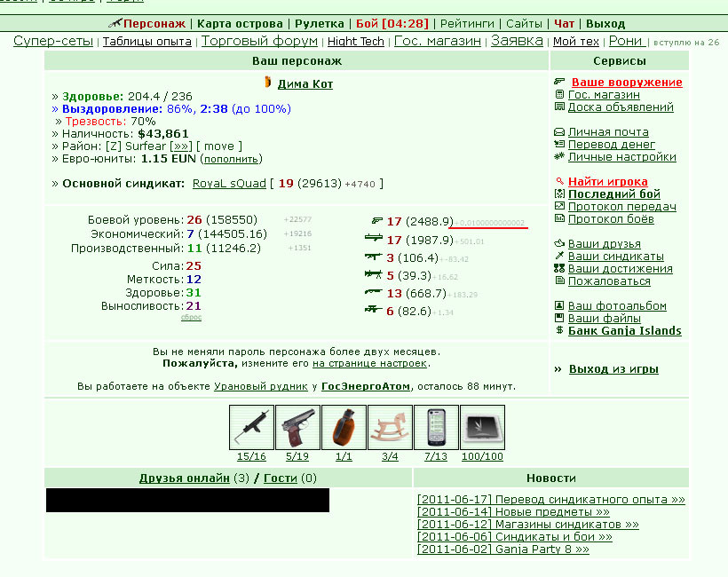Open the RoyaL sQuad syndicate link
Screen dimensions: 728x577
click(x=229, y=184)
